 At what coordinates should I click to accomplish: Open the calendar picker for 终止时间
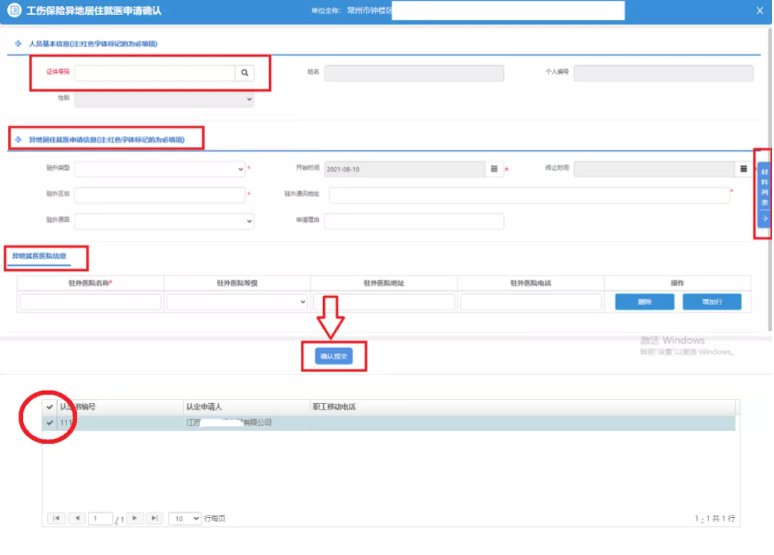point(743,169)
